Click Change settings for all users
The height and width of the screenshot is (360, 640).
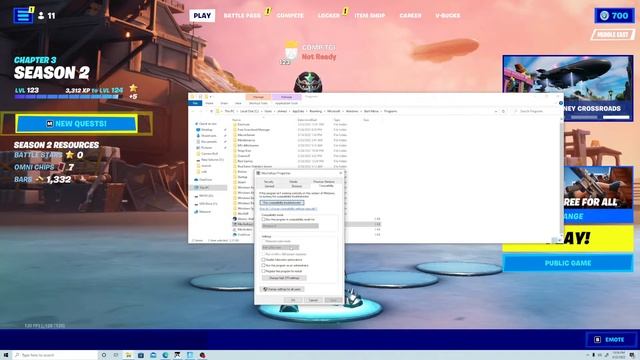[282, 289]
